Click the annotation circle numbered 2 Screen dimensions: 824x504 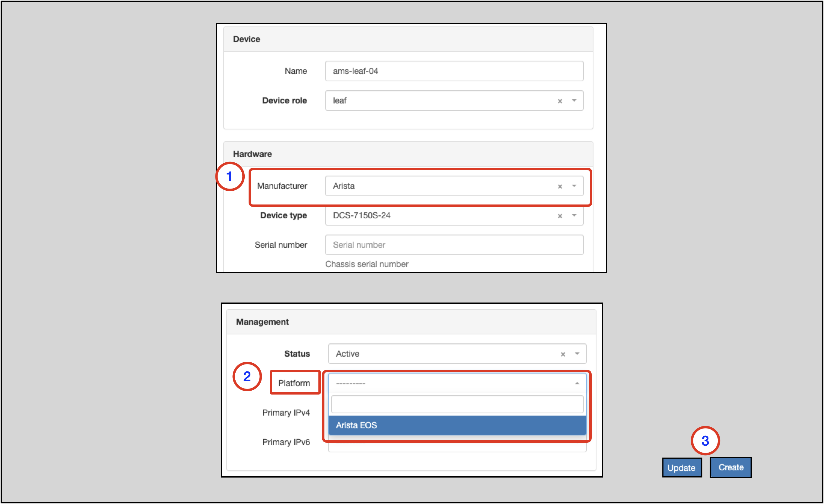pyautogui.click(x=247, y=376)
